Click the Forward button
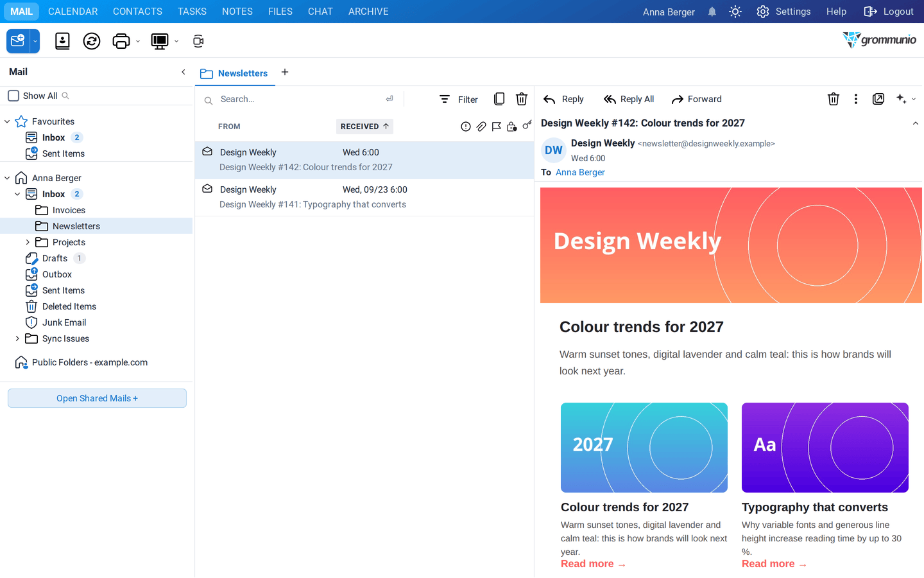Image resolution: width=924 pixels, height=578 pixels. point(696,99)
